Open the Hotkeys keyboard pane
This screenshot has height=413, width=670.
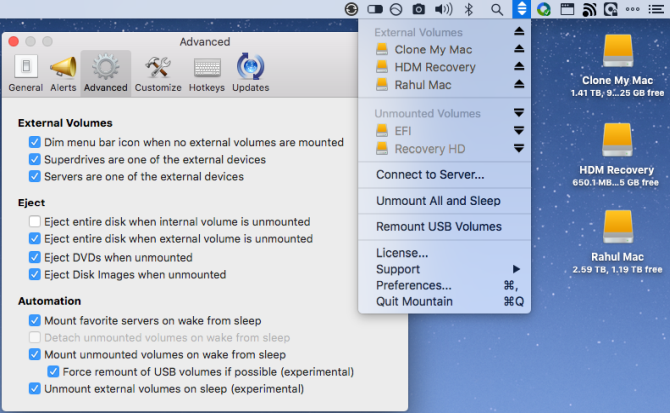click(206, 72)
